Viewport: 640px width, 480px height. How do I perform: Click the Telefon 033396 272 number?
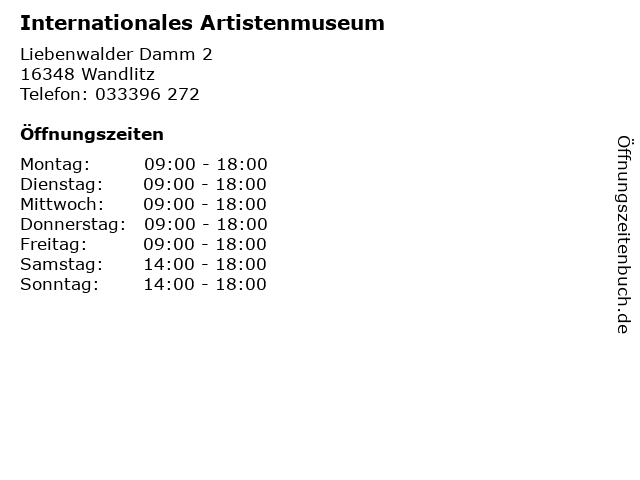point(110,94)
